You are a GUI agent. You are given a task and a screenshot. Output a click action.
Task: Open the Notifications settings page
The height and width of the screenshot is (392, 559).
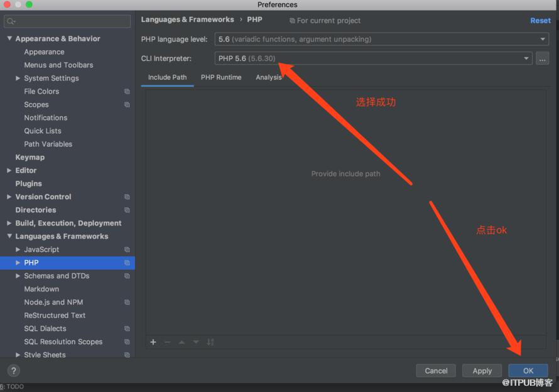point(46,117)
